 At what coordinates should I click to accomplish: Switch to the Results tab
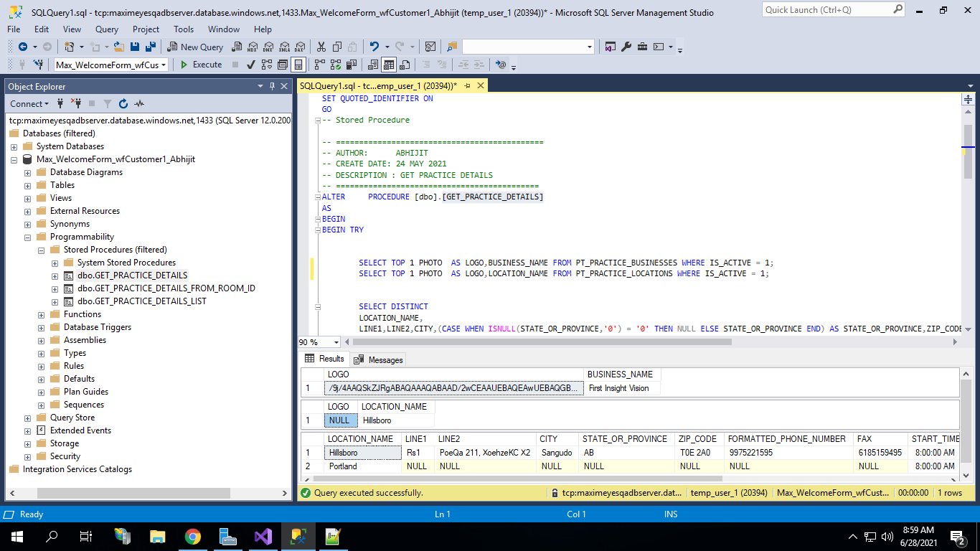(324, 359)
